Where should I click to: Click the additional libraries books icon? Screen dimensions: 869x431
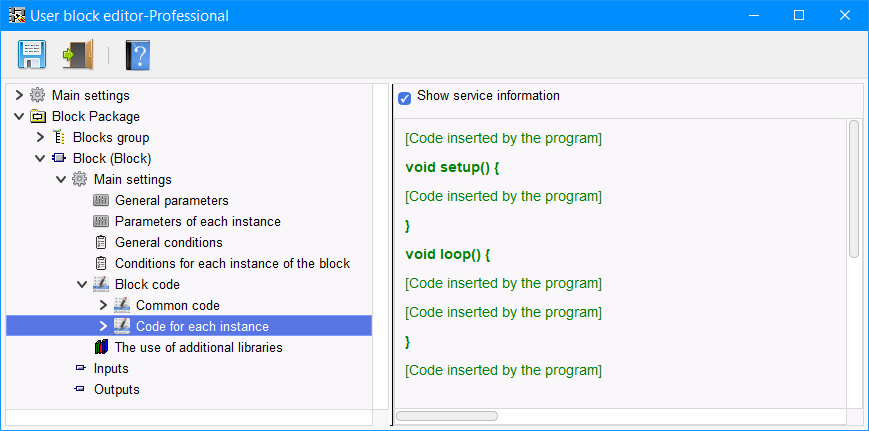point(100,347)
